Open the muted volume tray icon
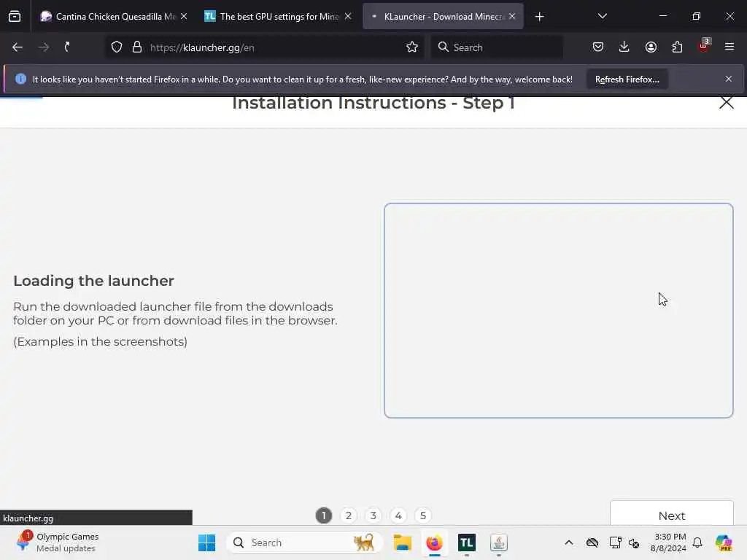Viewport: 747px width, 560px height. tap(634, 542)
